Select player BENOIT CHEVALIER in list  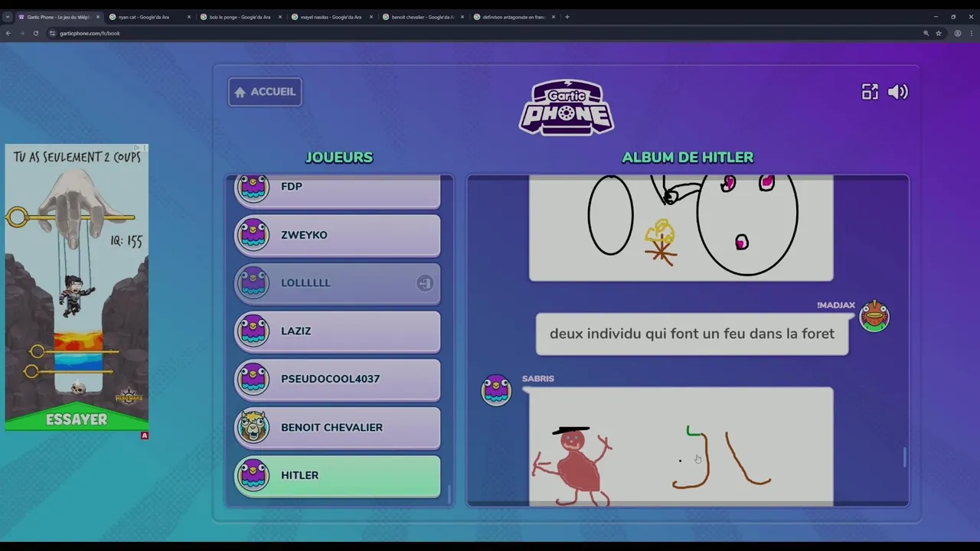coord(338,427)
